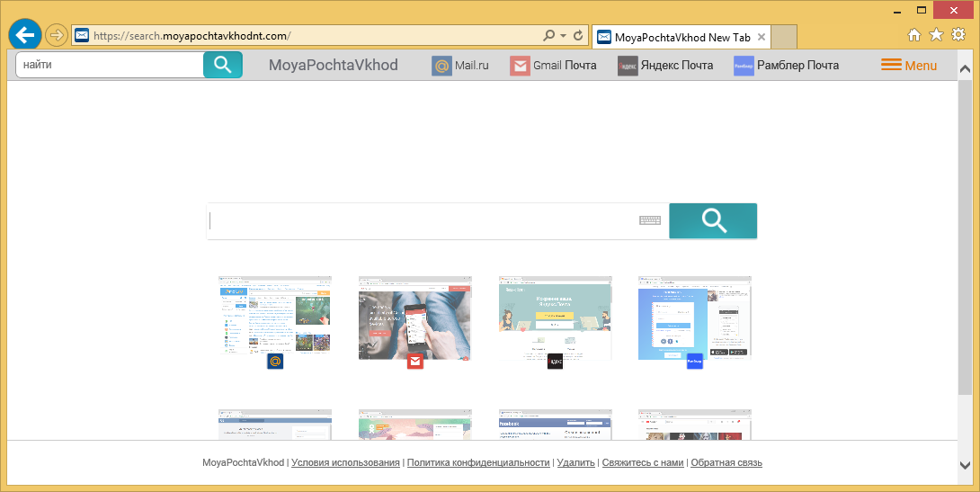Viewport: 980px width, 492px height.
Task: Click the main center search input field
Action: coord(423,221)
